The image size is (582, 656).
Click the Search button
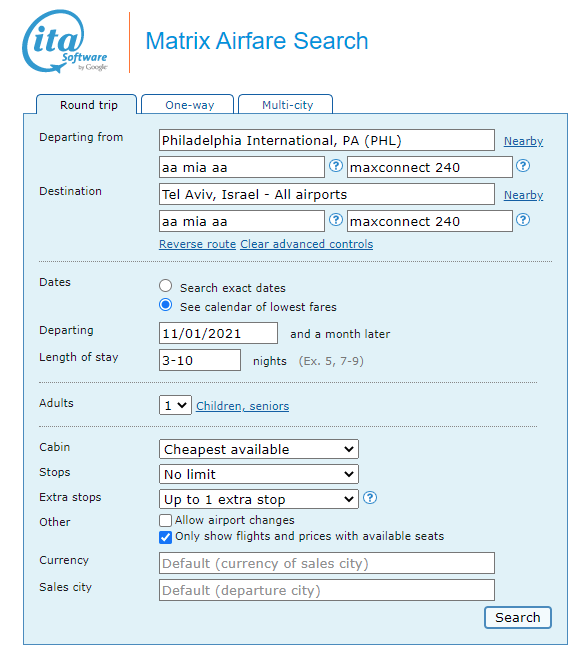pyautogui.click(x=518, y=618)
